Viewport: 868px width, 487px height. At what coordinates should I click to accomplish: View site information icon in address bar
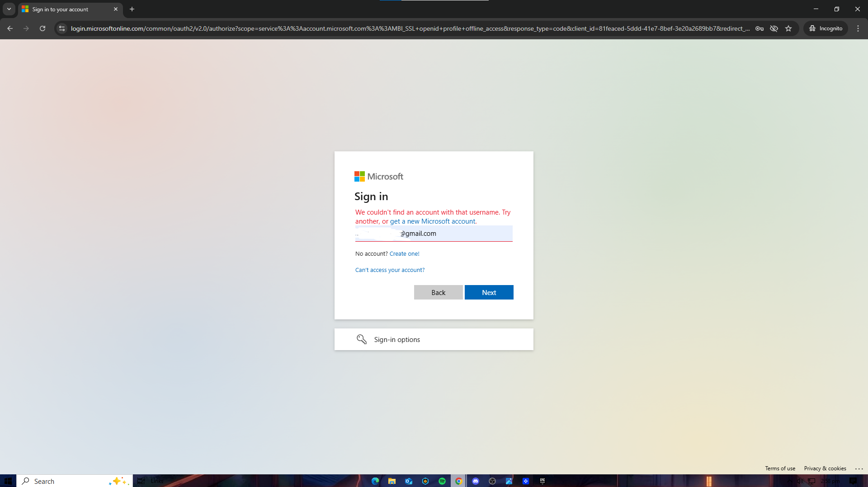(62, 28)
